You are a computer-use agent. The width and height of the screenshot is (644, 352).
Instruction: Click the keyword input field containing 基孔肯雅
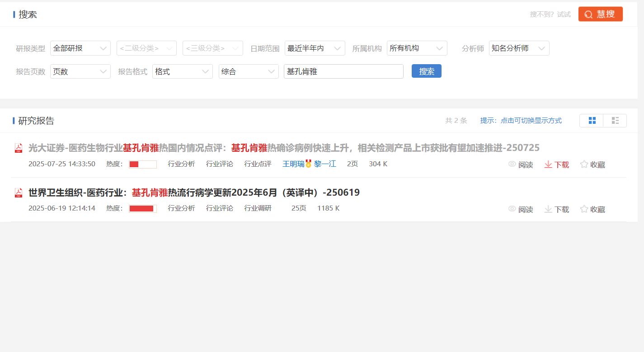(x=343, y=71)
